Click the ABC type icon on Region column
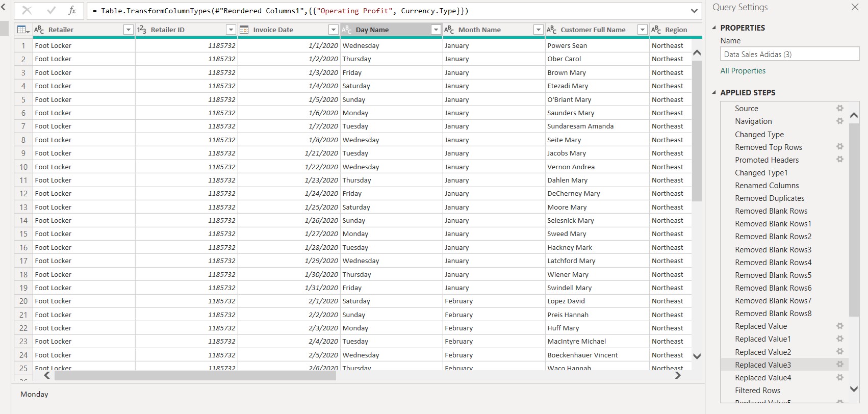The width and height of the screenshot is (868, 414). click(656, 30)
